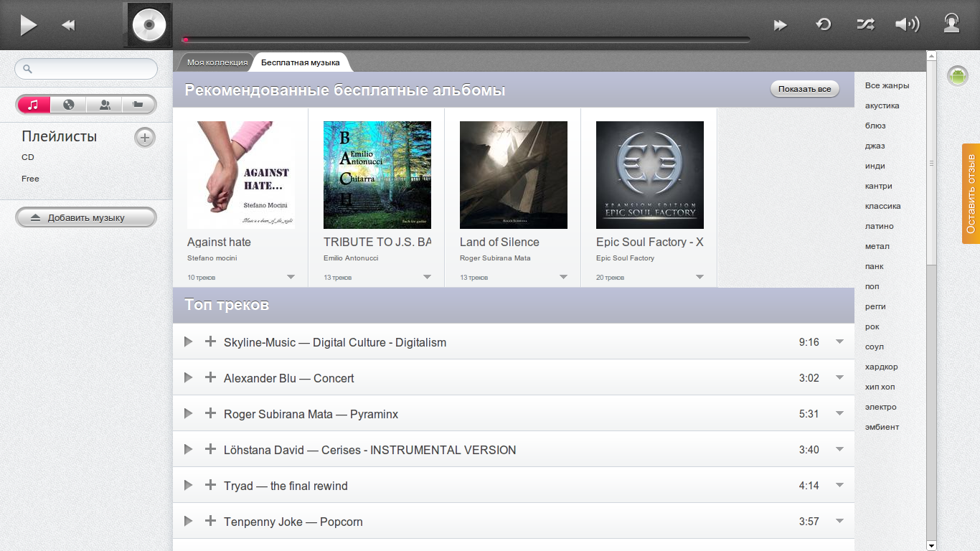Open the user profile icon
Screen dimensions: 980x551
(x=951, y=24)
